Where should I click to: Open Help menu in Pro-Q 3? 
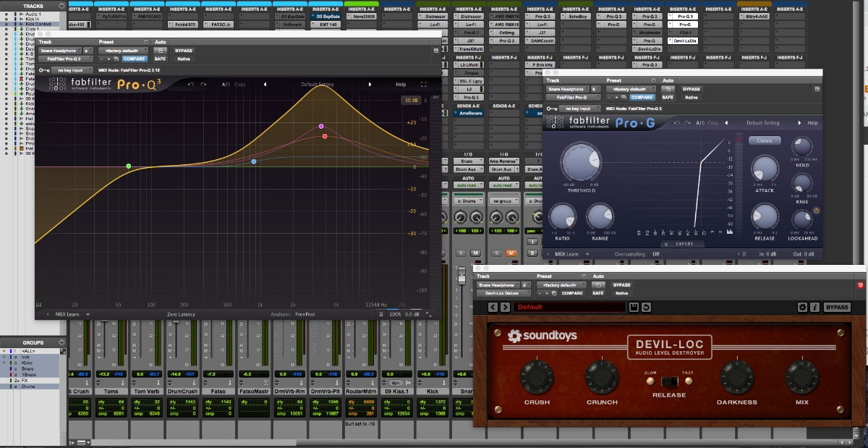coord(401,84)
